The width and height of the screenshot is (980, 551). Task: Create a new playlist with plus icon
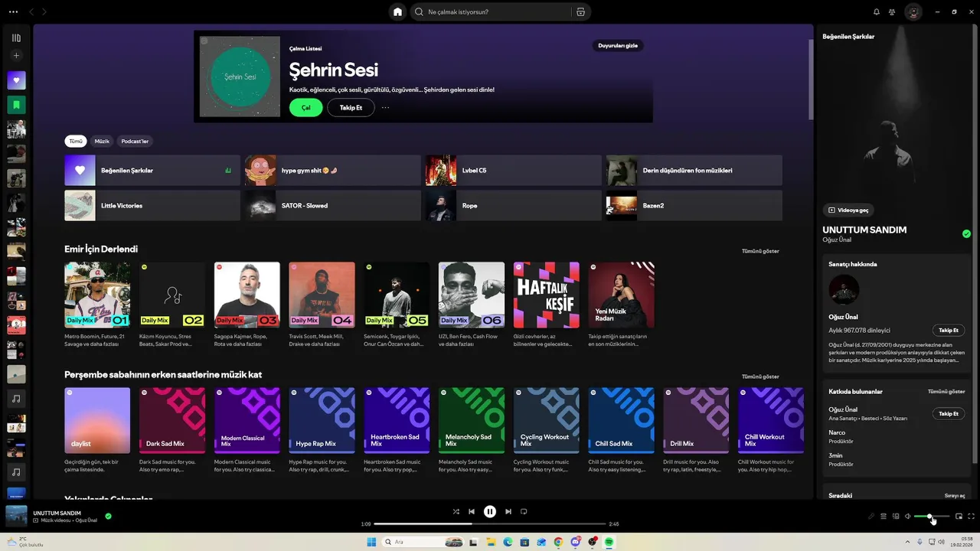[x=16, y=55]
